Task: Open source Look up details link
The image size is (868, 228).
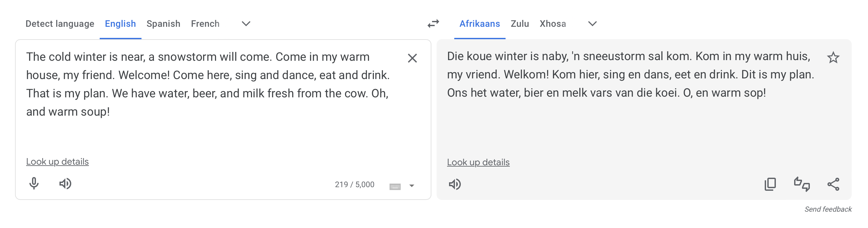Action: pos(57,162)
